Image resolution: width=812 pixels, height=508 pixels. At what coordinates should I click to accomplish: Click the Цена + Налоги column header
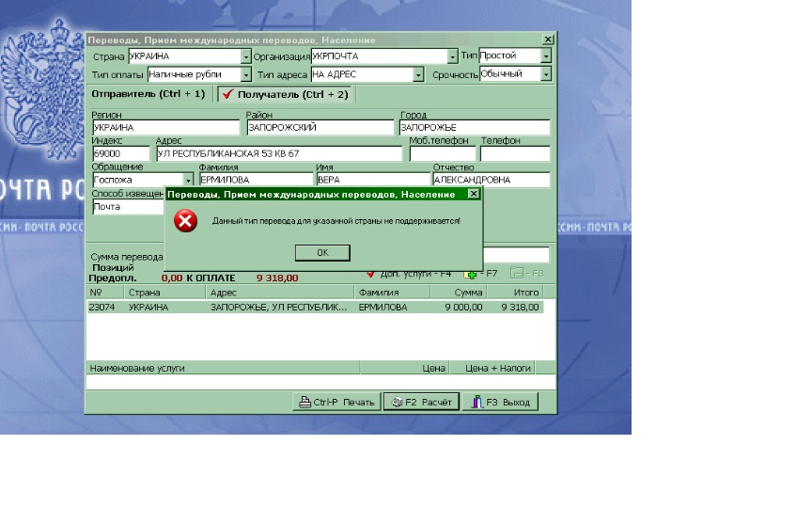[x=493, y=368]
